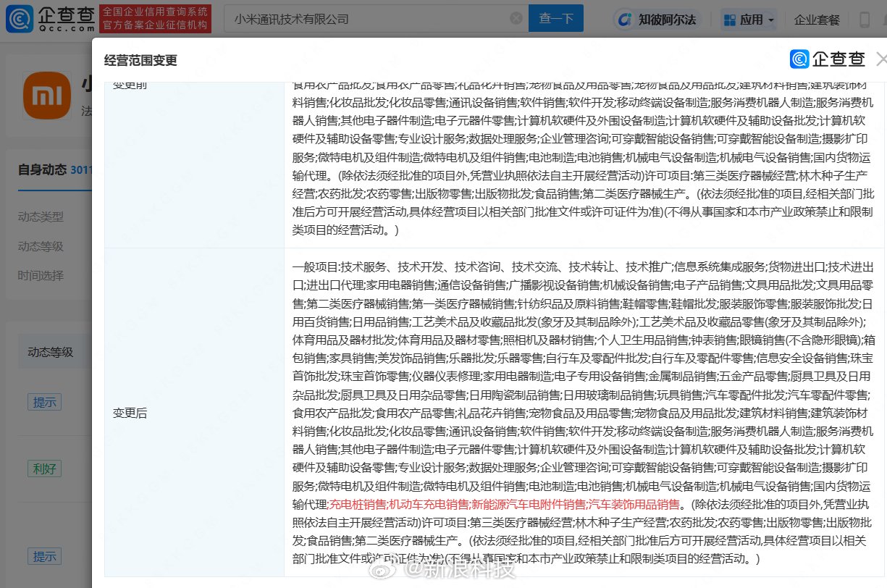Expand the 应用 dropdown menu
The height and width of the screenshot is (588, 887).
pyautogui.click(x=749, y=20)
